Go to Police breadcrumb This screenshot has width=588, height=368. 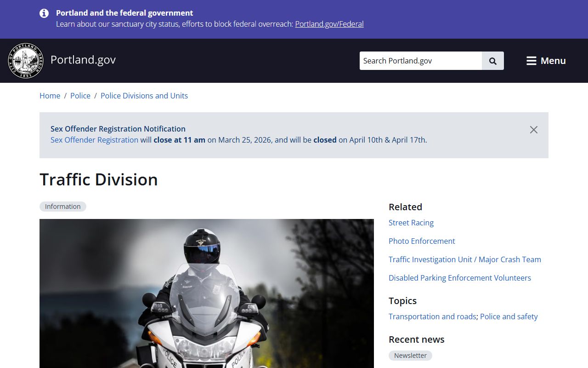point(80,96)
